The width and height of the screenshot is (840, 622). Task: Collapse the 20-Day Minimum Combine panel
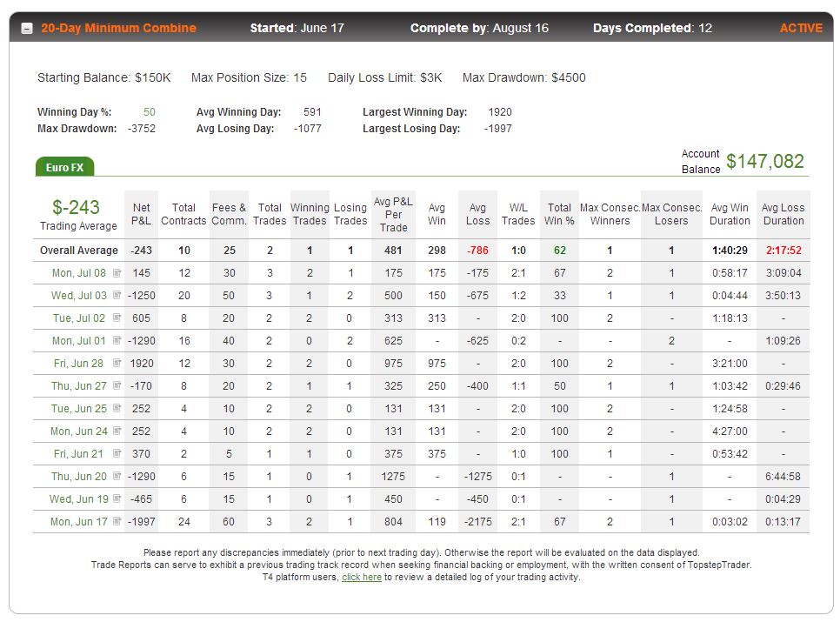pyautogui.click(x=27, y=29)
